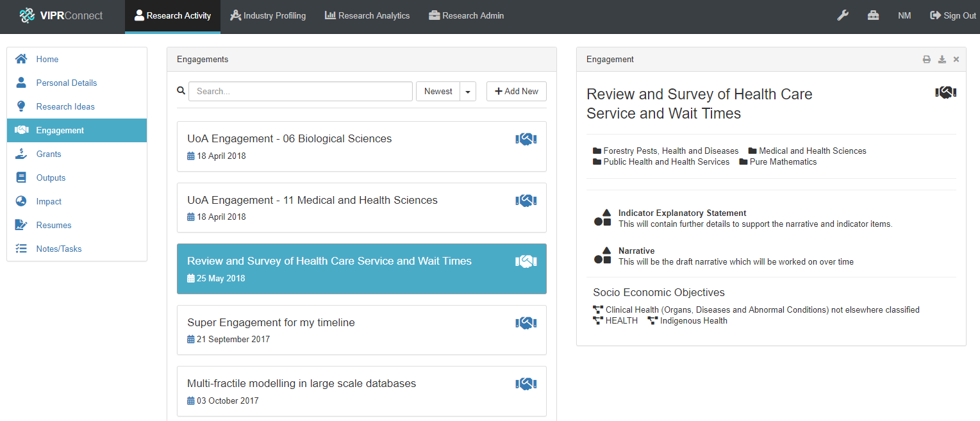Open Industry Profiling tab
The height and width of the screenshot is (421, 980).
pyautogui.click(x=268, y=15)
